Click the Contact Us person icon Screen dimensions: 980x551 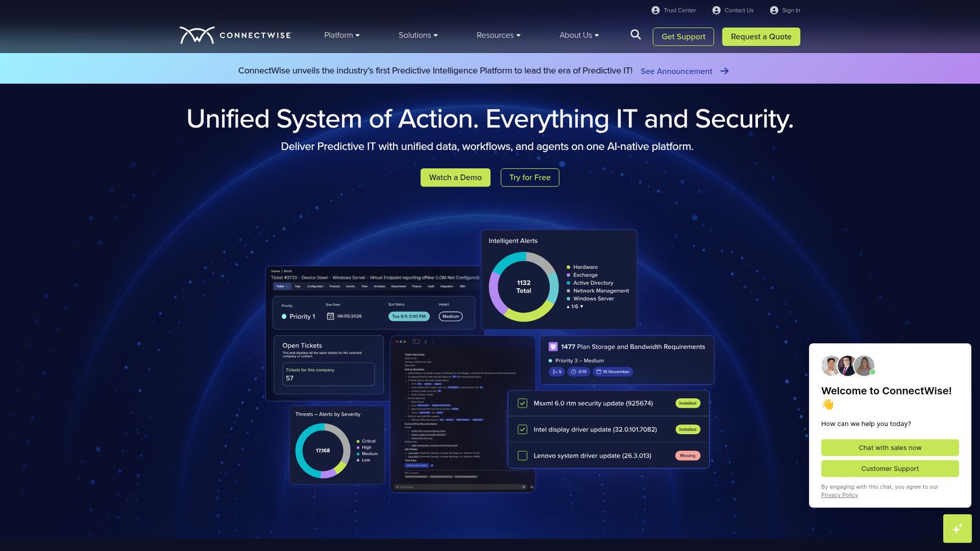(717, 10)
